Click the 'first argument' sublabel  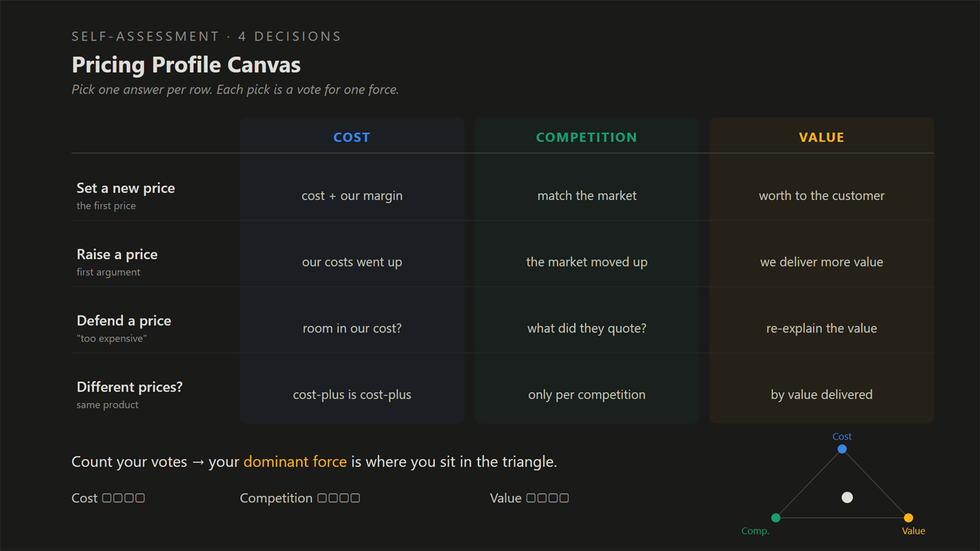tap(108, 272)
